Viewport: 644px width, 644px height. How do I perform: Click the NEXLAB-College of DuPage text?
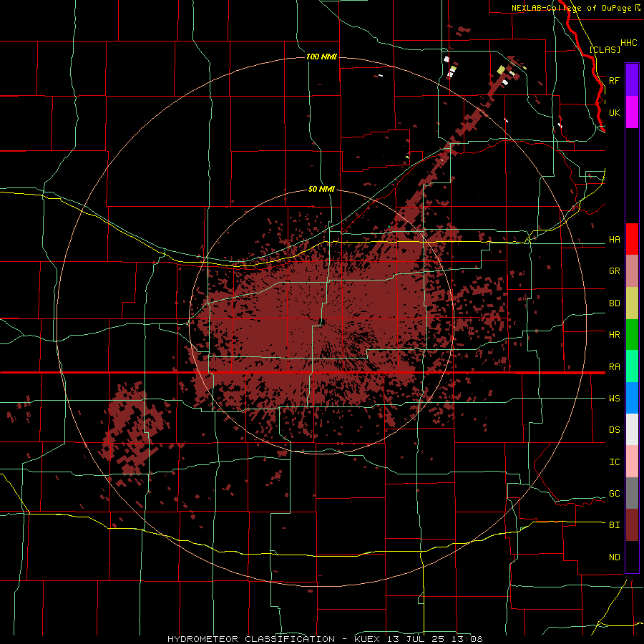(571, 8)
